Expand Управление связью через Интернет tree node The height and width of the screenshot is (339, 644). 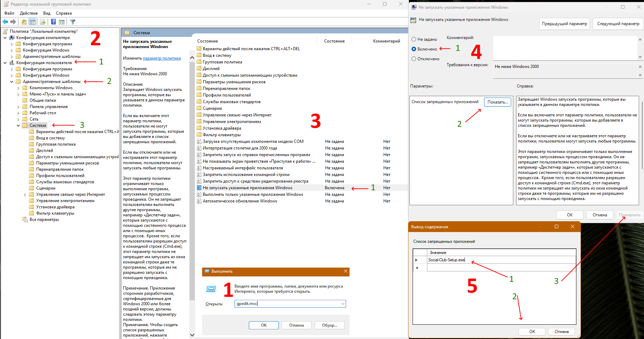pos(25,194)
